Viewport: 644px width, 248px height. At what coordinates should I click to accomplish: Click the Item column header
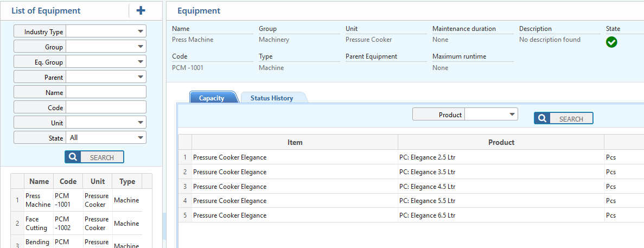[x=295, y=142]
